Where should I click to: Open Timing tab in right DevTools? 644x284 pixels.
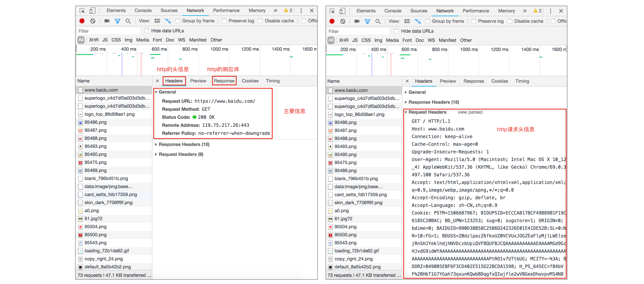(522, 81)
